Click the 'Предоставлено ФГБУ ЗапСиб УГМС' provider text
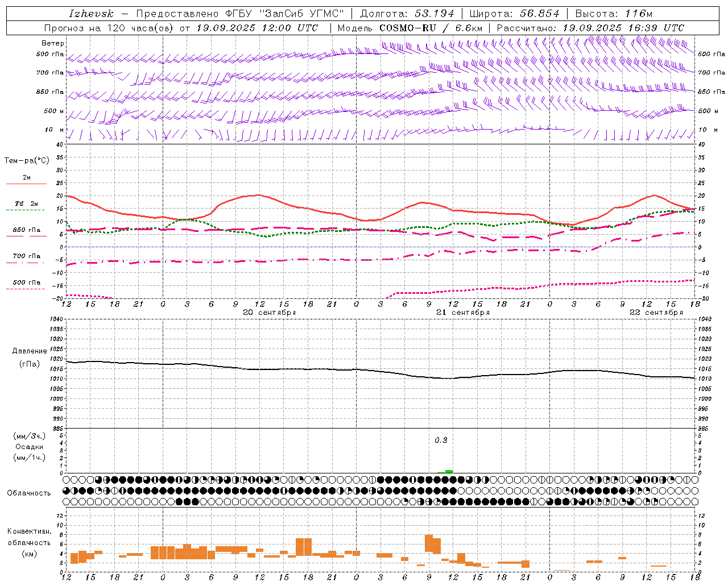 (240, 14)
